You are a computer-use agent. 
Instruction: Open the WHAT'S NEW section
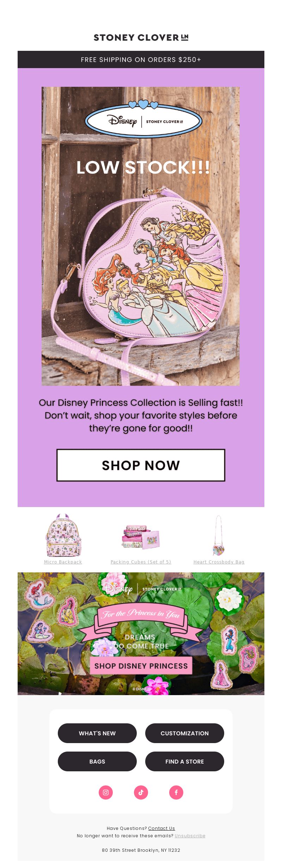(x=97, y=733)
